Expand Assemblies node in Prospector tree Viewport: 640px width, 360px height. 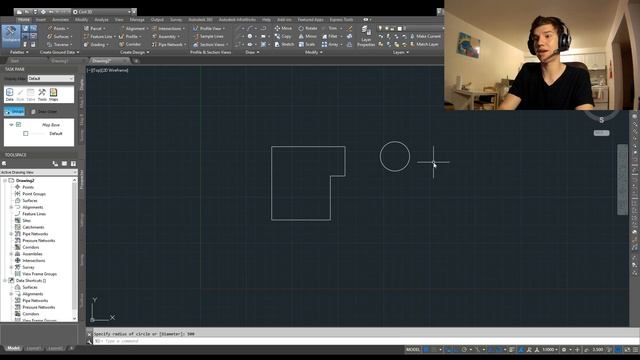[11, 254]
